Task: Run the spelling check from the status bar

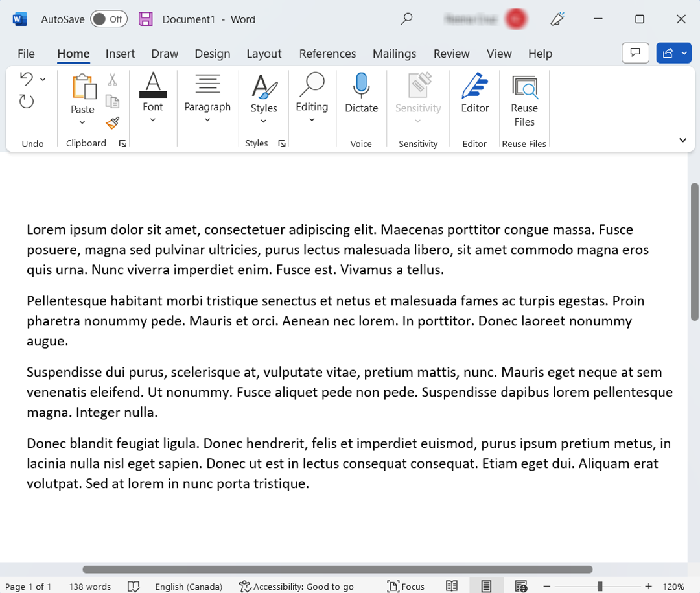Action: tap(134, 586)
